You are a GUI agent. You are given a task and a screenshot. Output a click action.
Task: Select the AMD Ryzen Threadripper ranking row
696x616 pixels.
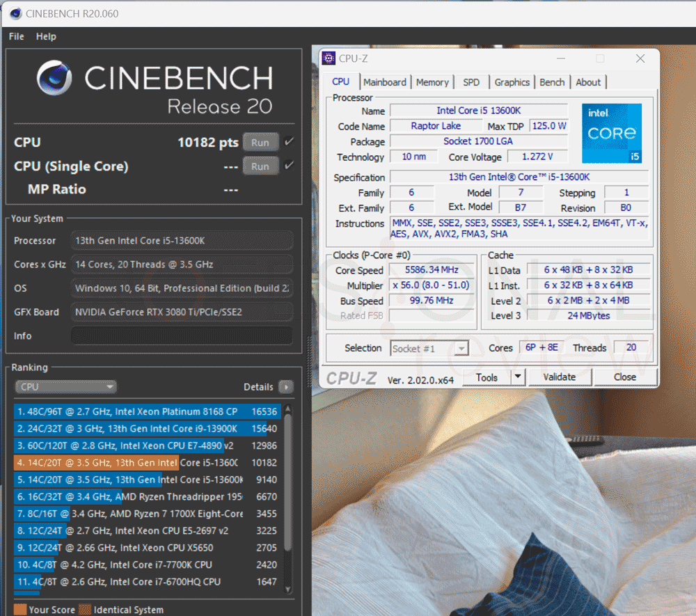[x=148, y=496]
